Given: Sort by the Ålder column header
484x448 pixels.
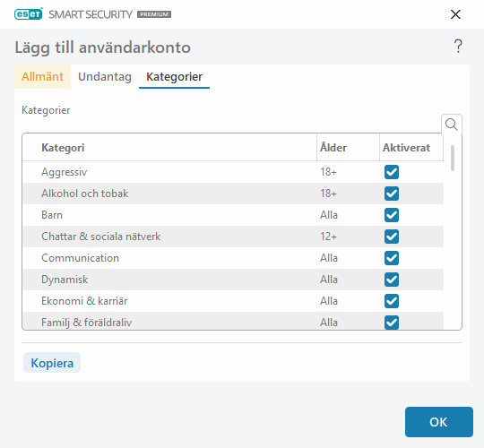Looking at the screenshot, I should (x=348, y=148).
